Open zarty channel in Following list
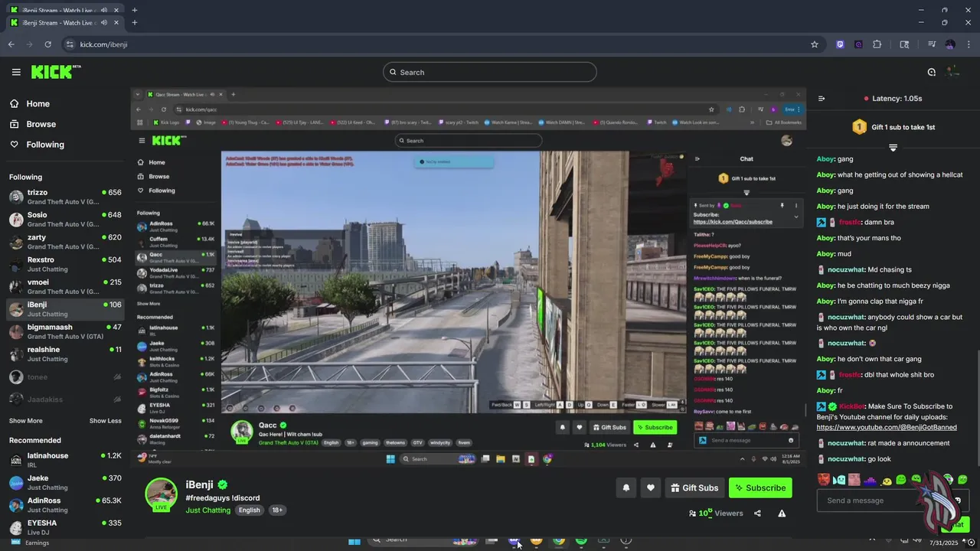980x551 pixels. (65, 242)
